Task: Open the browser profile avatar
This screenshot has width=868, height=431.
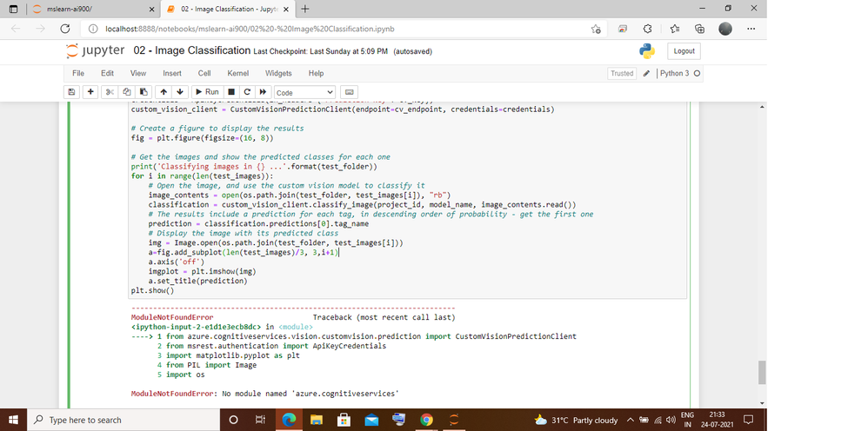Action: click(x=725, y=29)
